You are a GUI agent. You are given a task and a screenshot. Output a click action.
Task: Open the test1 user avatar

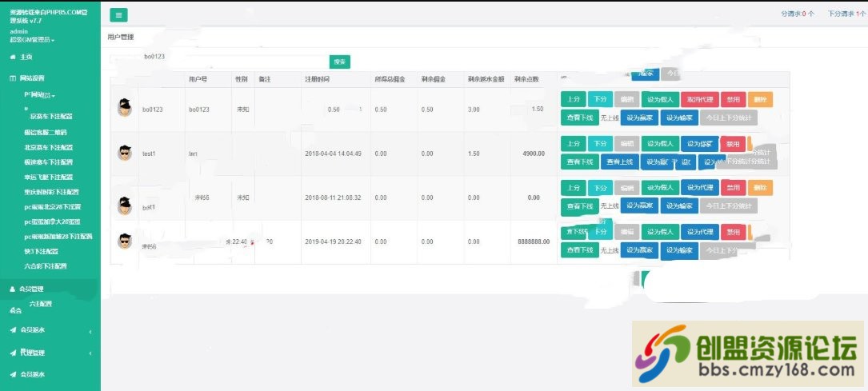[x=125, y=153]
